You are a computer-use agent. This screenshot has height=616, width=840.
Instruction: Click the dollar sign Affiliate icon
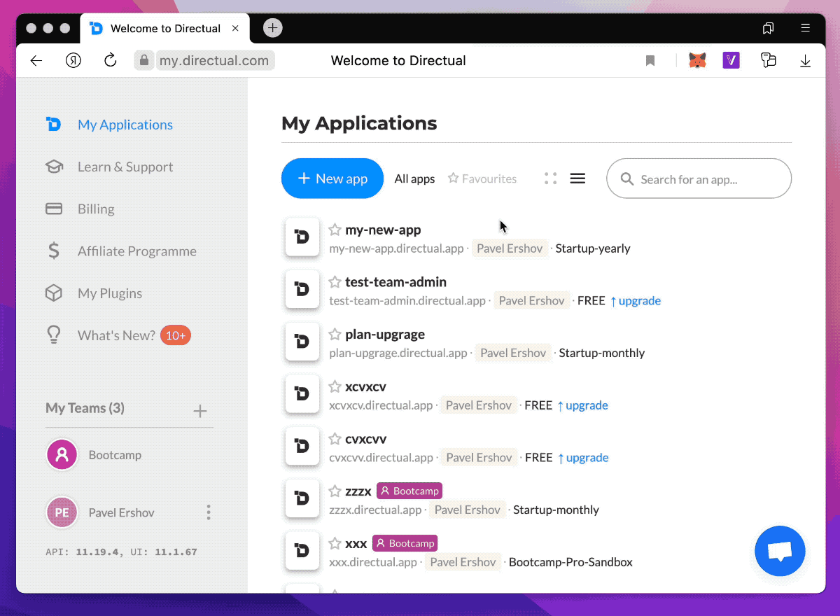point(54,251)
